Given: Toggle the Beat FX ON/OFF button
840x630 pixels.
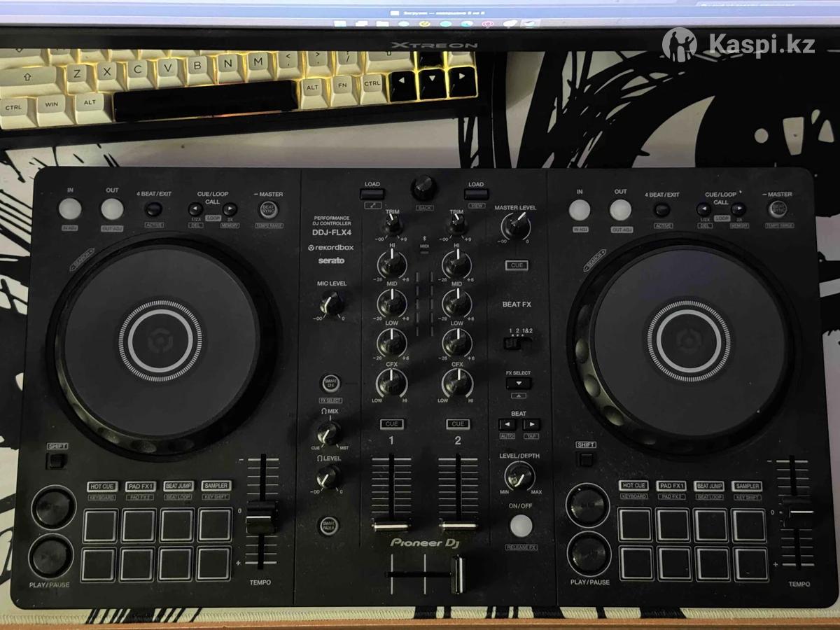Looking at the screenshot, I should pyautogui.click(x=520, y=525).
